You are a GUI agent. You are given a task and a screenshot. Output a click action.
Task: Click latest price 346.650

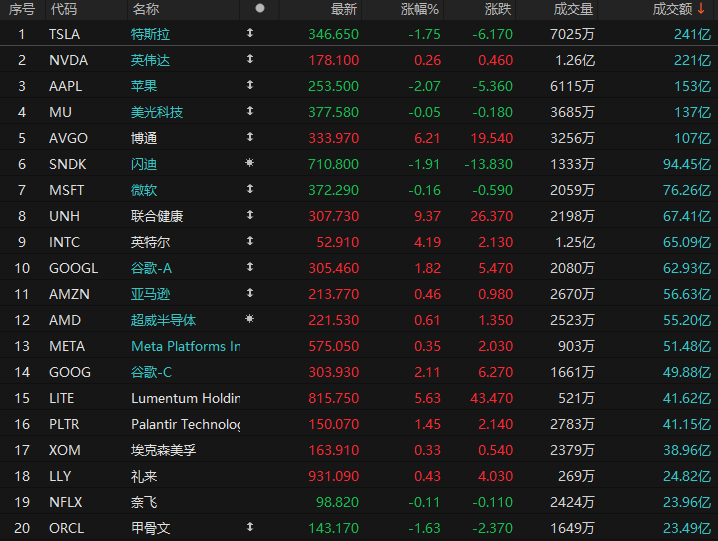(333, 34)
